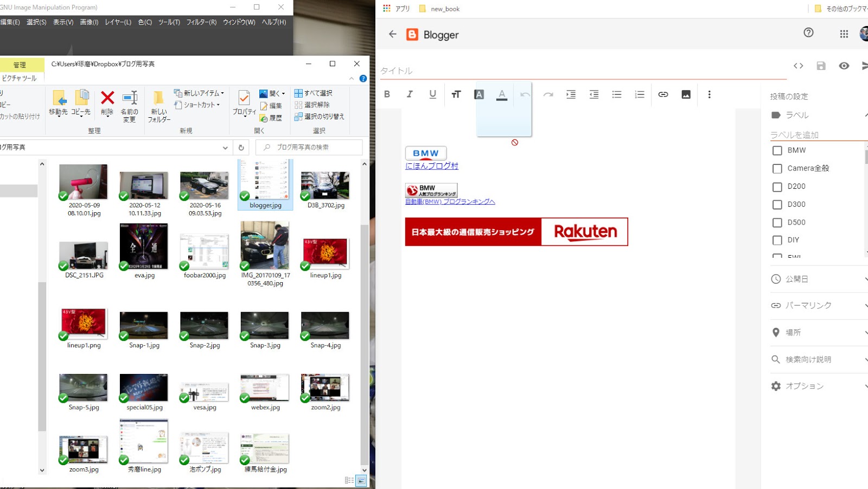Viewport: 868px width, 489px height.
Task: Click copy-to icon in Explorer ribbon
Action: click(x=81, y=103)
